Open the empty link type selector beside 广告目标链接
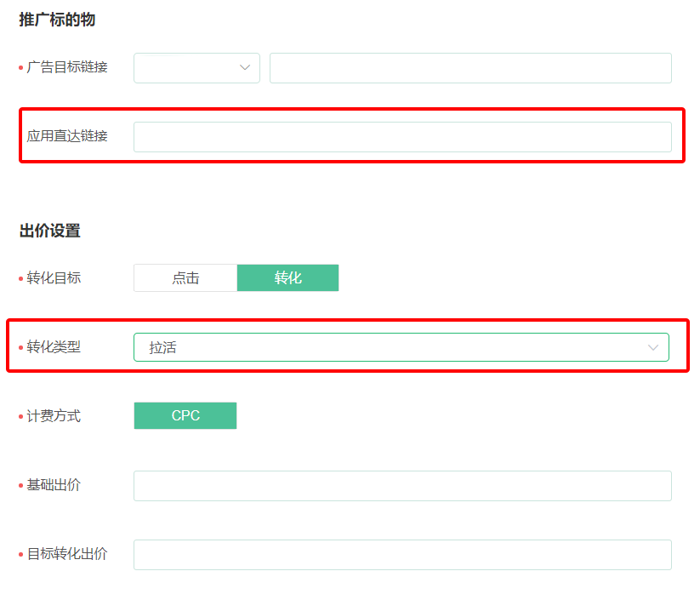The image size is (700, 594). pos(196,68)
